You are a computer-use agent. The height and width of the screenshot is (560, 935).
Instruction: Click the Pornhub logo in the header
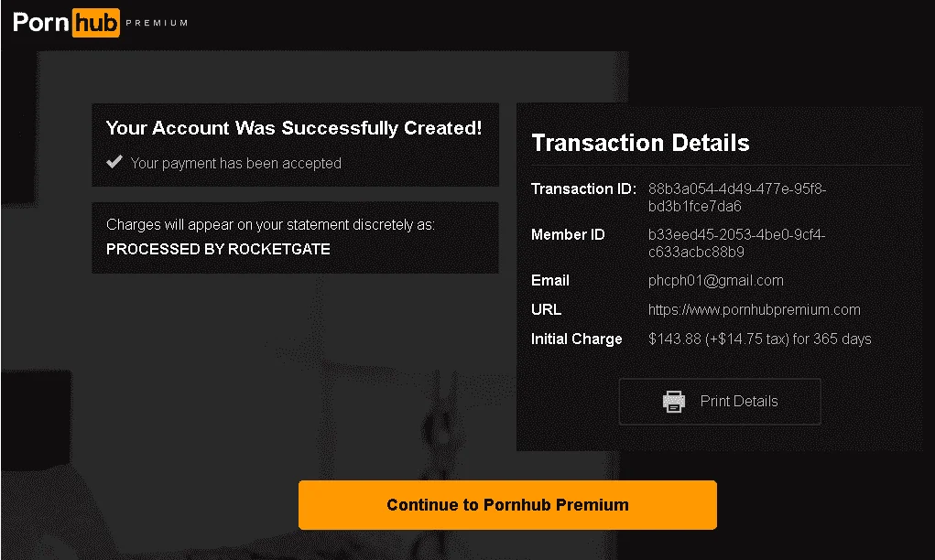point(66,23)
